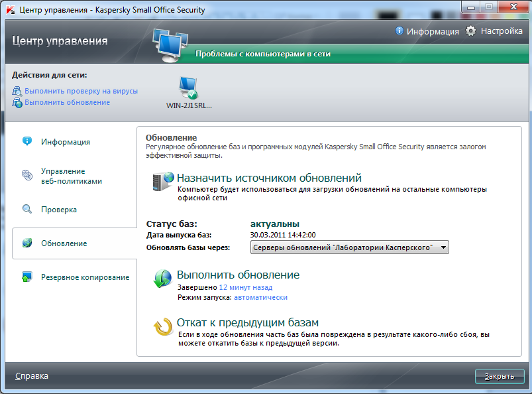Run Выполнить проверку на вирусы for the network

(x=81, y=91)
